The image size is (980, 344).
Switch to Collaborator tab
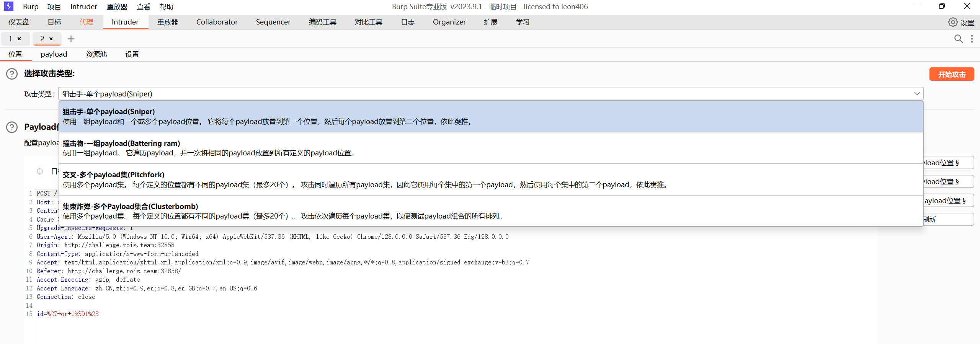[217, 22]
